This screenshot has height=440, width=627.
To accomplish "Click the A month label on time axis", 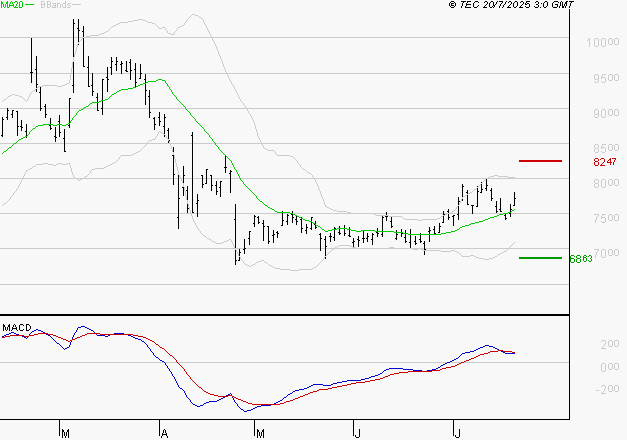I will 164,434.
